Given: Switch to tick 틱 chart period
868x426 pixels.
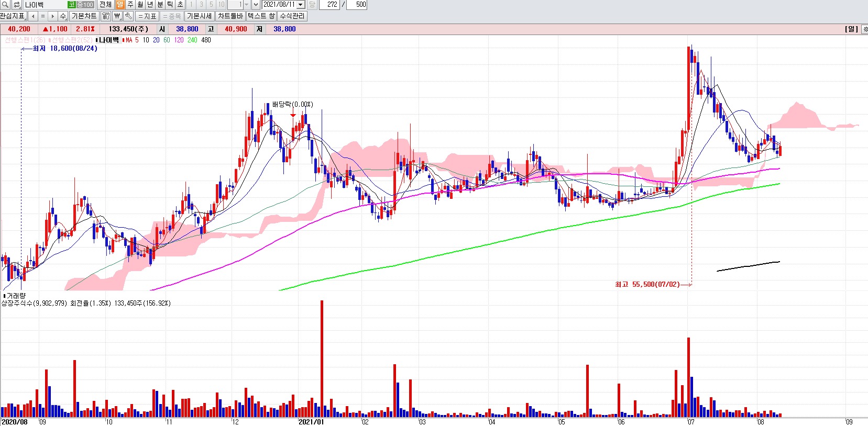Looking at the screenshot, I should (x=170, y=4).
